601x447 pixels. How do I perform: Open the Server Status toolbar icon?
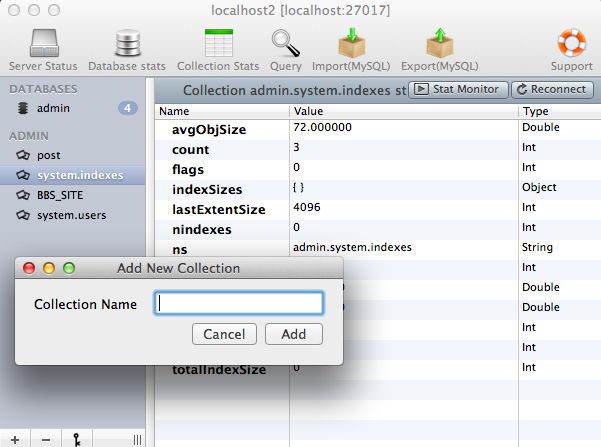coord(44,43)
